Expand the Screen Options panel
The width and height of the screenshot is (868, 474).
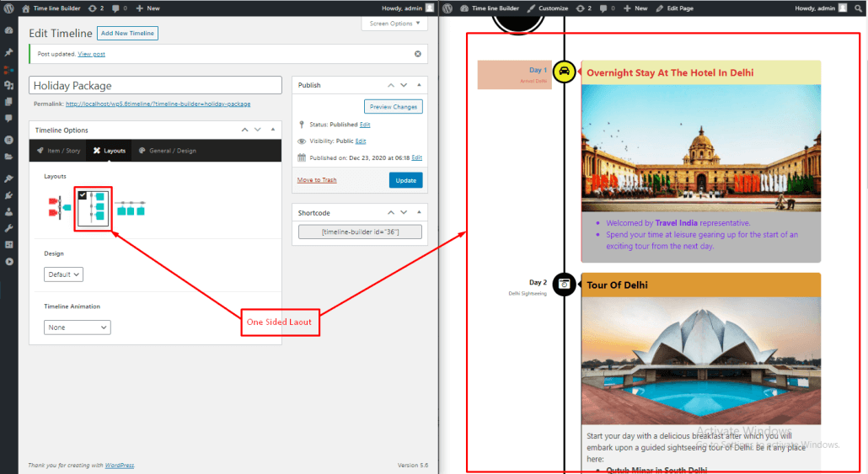tap(394, 24)
